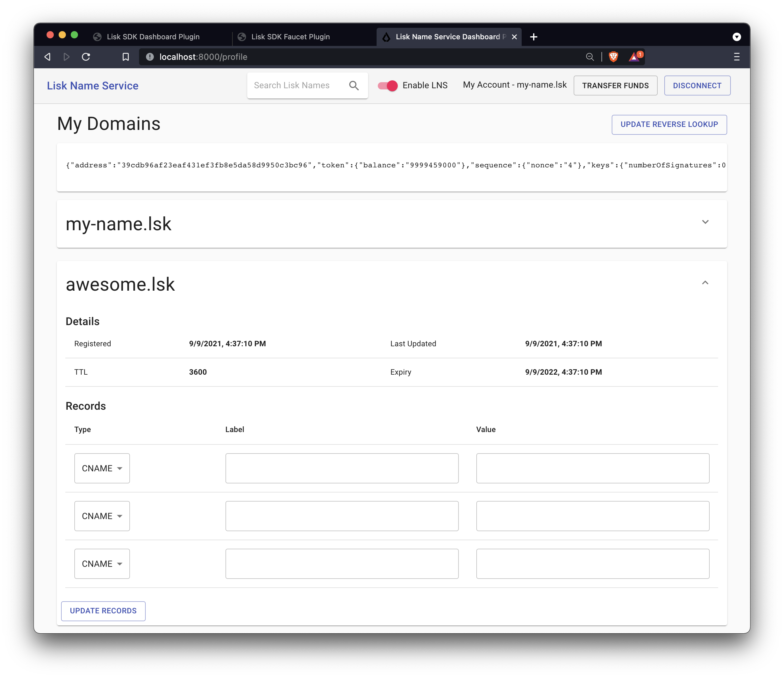
Task: Bookmark this page icon
Action: [126, 57]
